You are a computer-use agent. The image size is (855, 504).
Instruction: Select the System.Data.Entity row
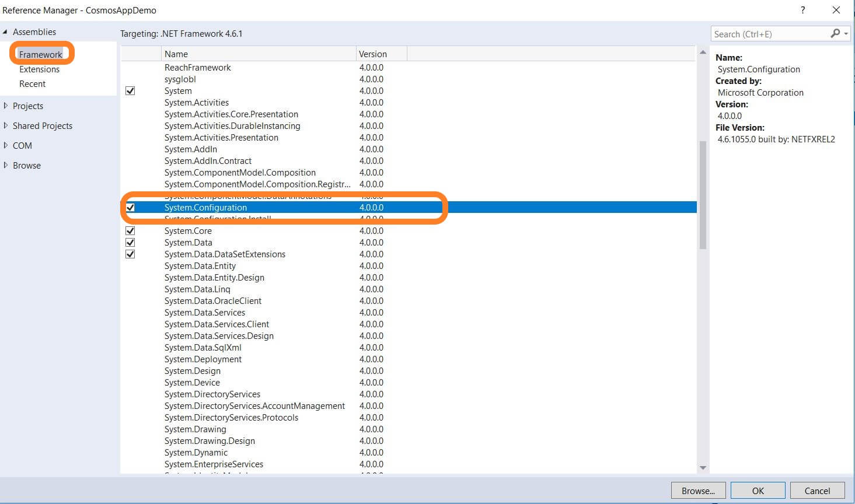pos(409,266)
